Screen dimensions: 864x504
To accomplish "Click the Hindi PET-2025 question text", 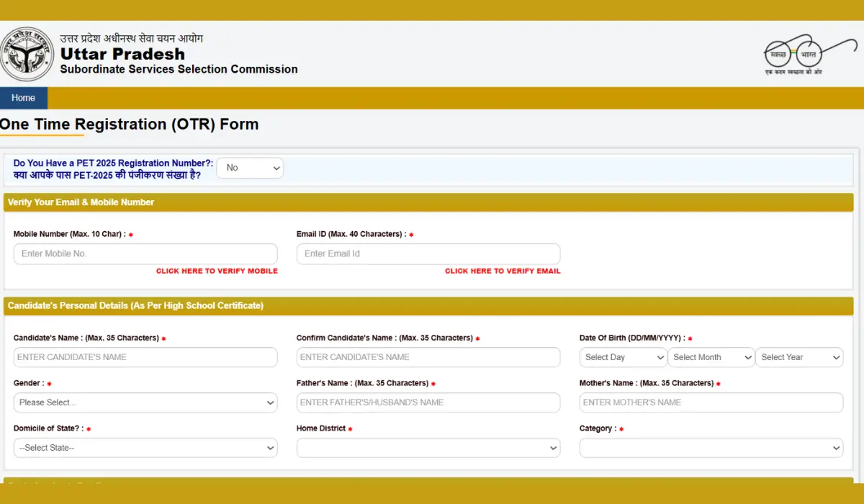I will (x=107, y=175).
